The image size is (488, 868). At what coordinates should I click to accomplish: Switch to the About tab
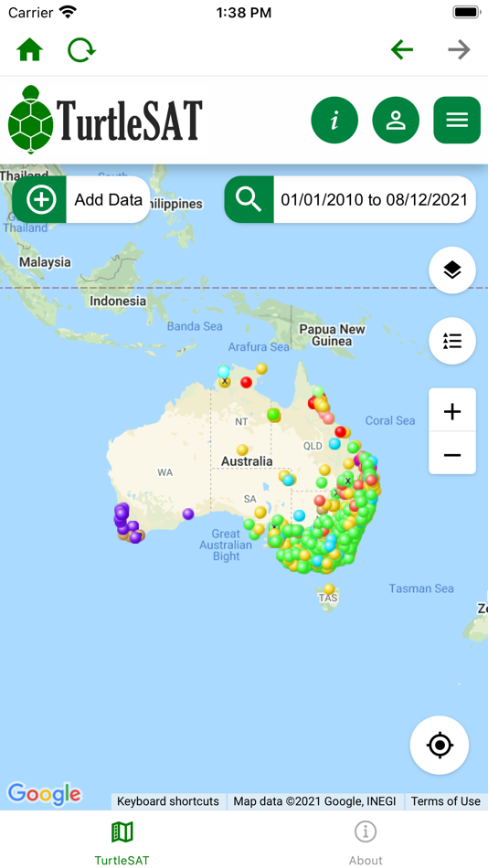coord(366,842)
